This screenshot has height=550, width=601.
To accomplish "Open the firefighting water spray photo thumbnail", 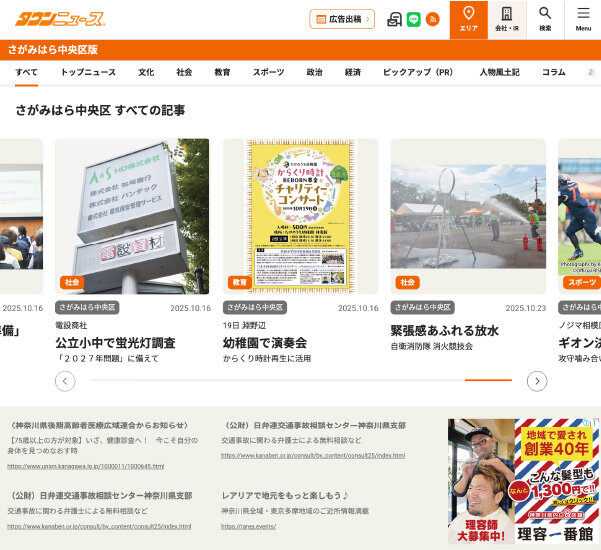I will [x=468, y=216].
